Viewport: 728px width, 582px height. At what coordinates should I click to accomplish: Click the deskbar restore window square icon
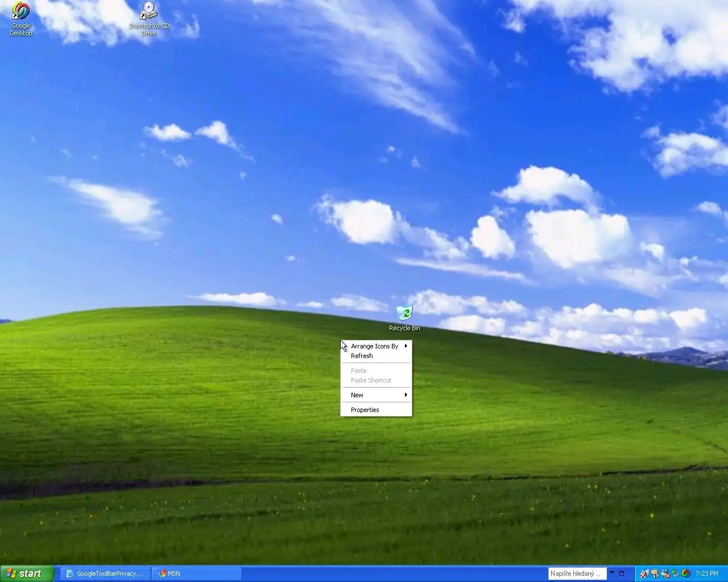622,573
